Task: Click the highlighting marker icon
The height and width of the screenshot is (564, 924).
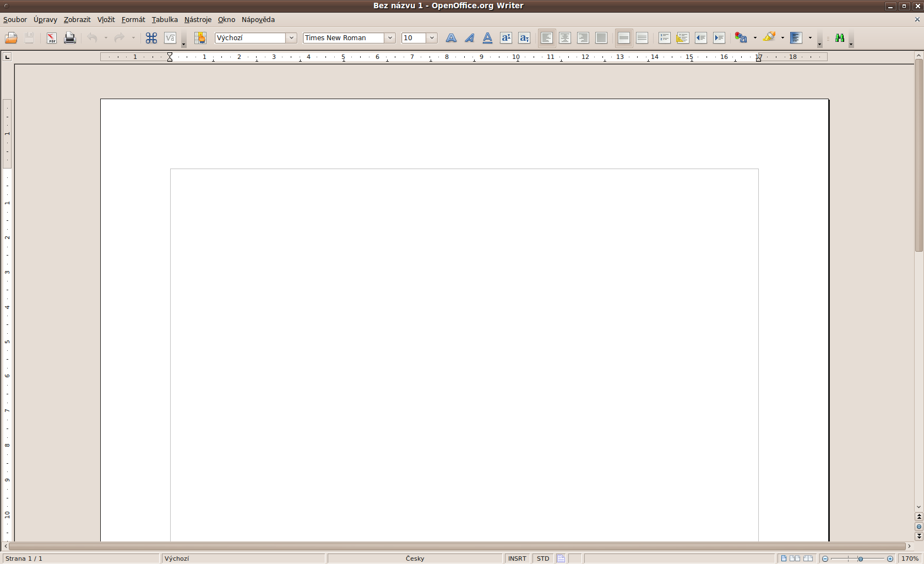Action: [769, 38]
